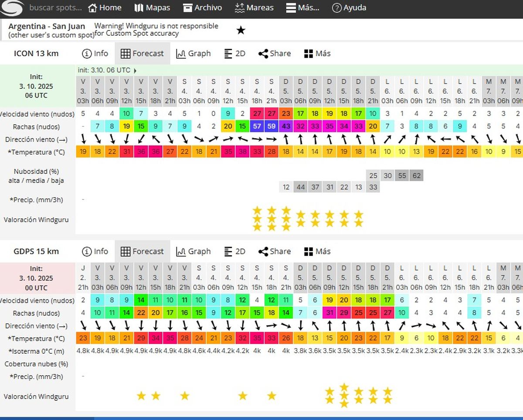Open 2D view for ICON 13 km
Viewport: 523px width, 420px height.
pyautogui.click(x=234, y=54)
